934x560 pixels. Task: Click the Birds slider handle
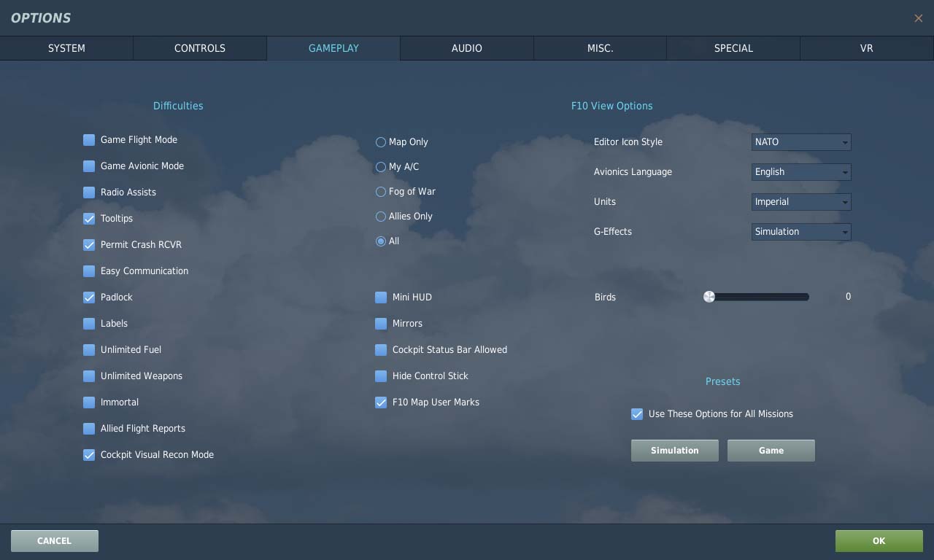click(x=709, y=297)
